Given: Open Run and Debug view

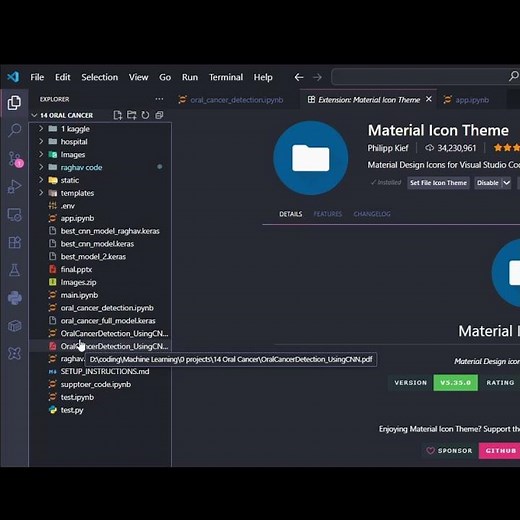Looking at the screenshot, I should click(14, 187).
